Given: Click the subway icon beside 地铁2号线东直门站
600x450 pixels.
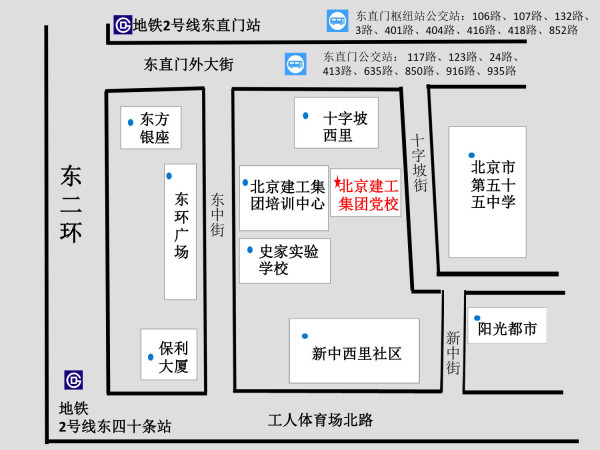Looking at the screenshot, I should [123, 25].
